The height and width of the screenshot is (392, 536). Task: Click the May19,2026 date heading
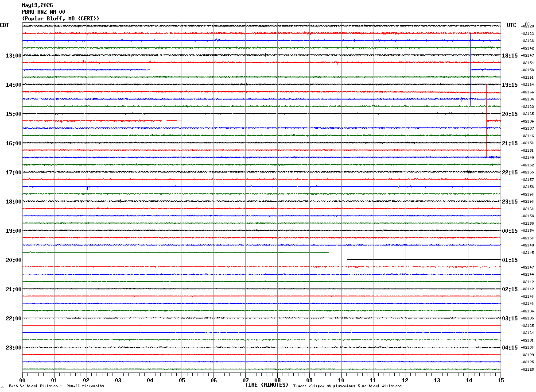point(37,5)
